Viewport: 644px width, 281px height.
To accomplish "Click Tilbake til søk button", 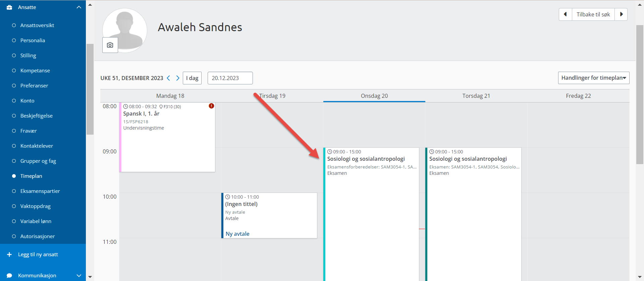I will pos(593,14).
